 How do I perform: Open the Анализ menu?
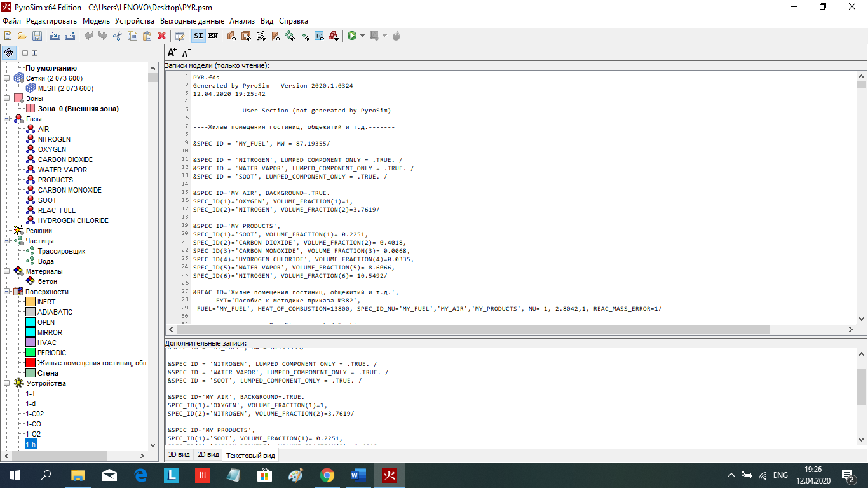click(x=243, y=21)
